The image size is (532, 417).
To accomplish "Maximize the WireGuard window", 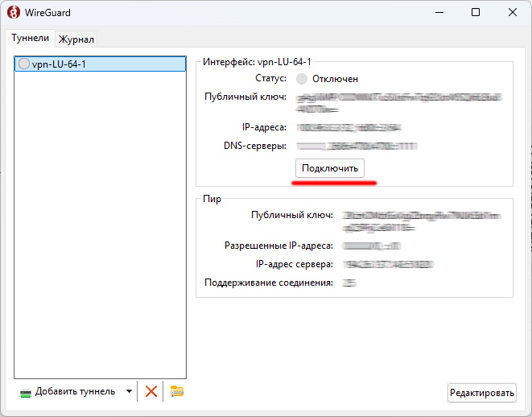I will coord(476,13).
